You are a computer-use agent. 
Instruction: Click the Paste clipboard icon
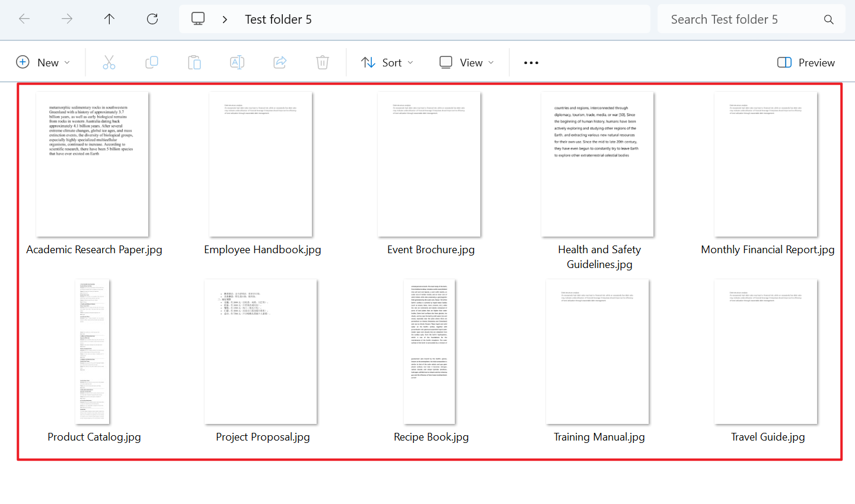(194, 62)
